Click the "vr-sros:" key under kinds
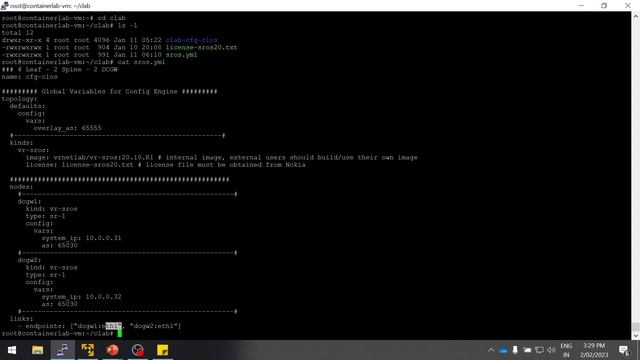640x360 pixels. click(x=33, y=150)
